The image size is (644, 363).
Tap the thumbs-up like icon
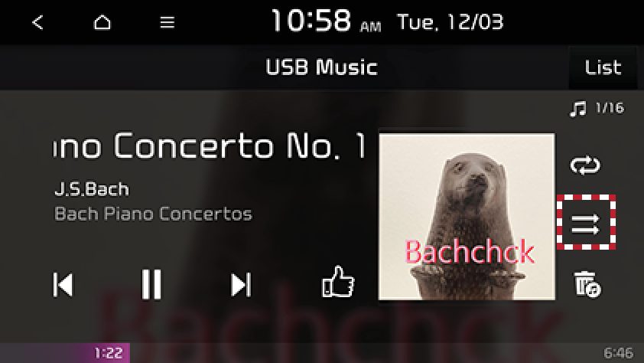click(337, 282)
